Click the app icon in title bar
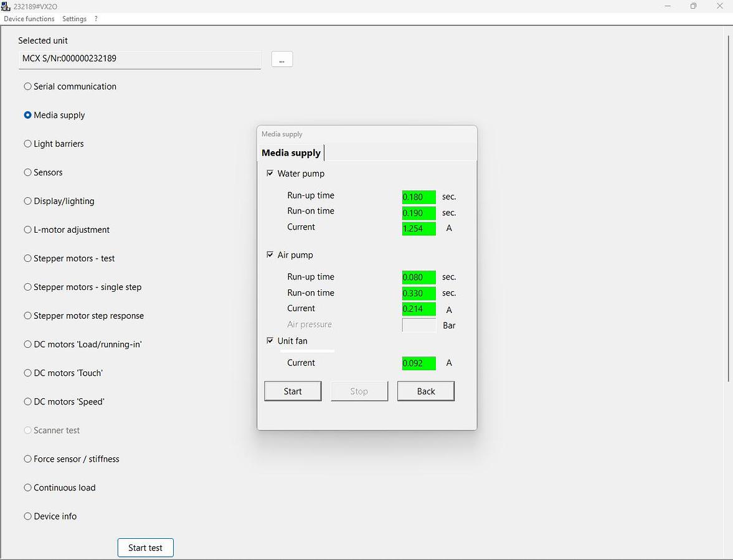The image size is (733, 560). (6, 6)
